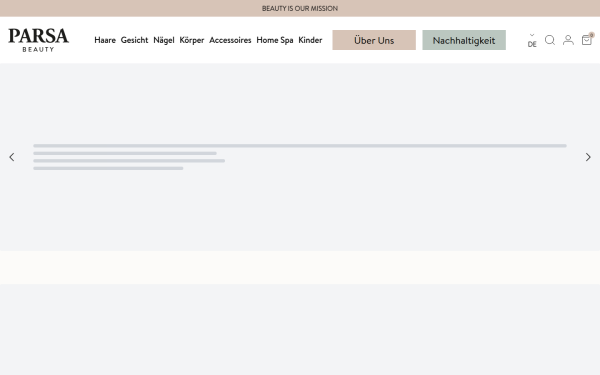Show the previous slide with left arrow

[12, 157]
